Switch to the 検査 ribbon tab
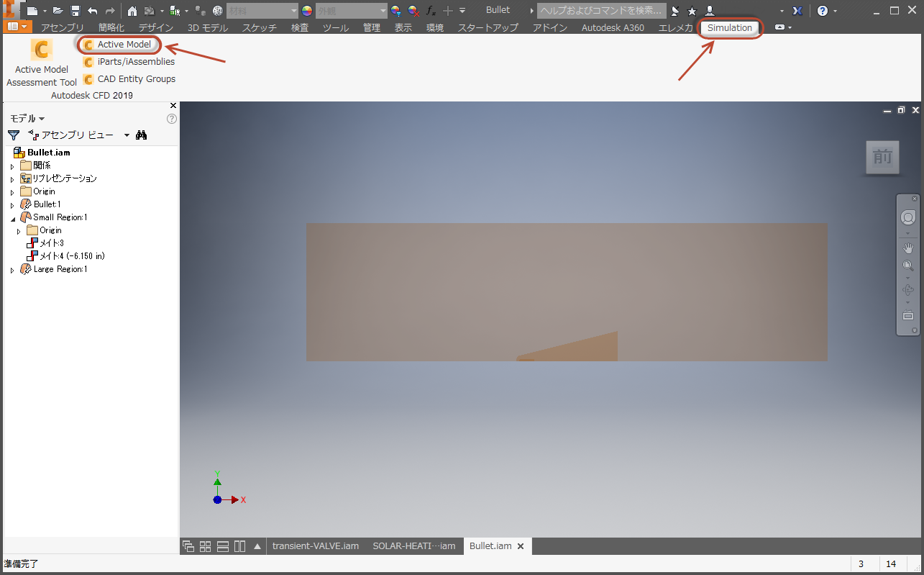The width and height of the screenshot is (924, 575). click(x=300, y=27)
